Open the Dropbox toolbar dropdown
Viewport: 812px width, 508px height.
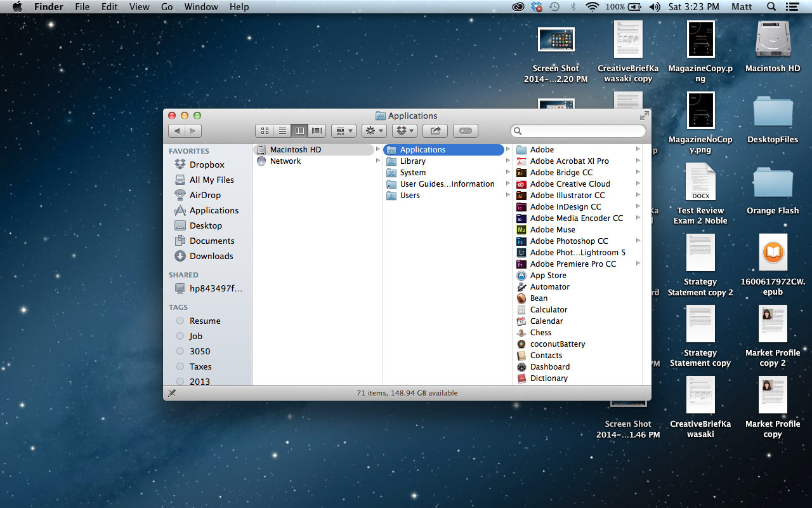(404, 131)
